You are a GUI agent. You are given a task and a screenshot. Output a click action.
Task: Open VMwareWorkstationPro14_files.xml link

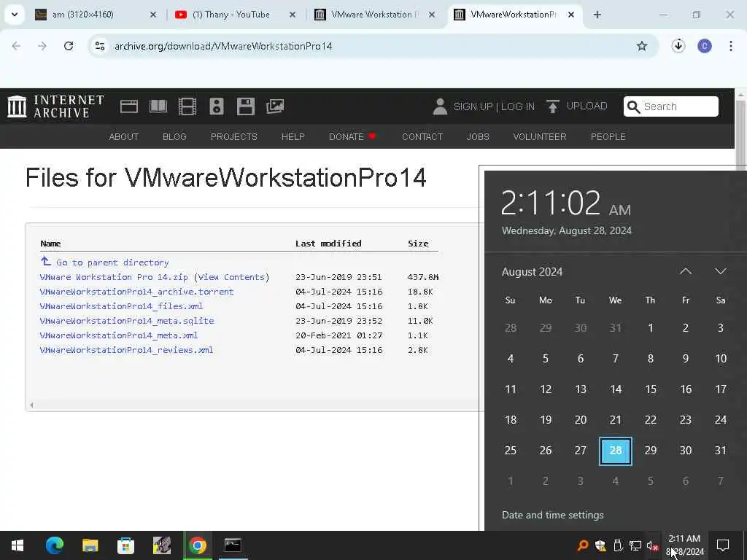click(x=122, y=306)
